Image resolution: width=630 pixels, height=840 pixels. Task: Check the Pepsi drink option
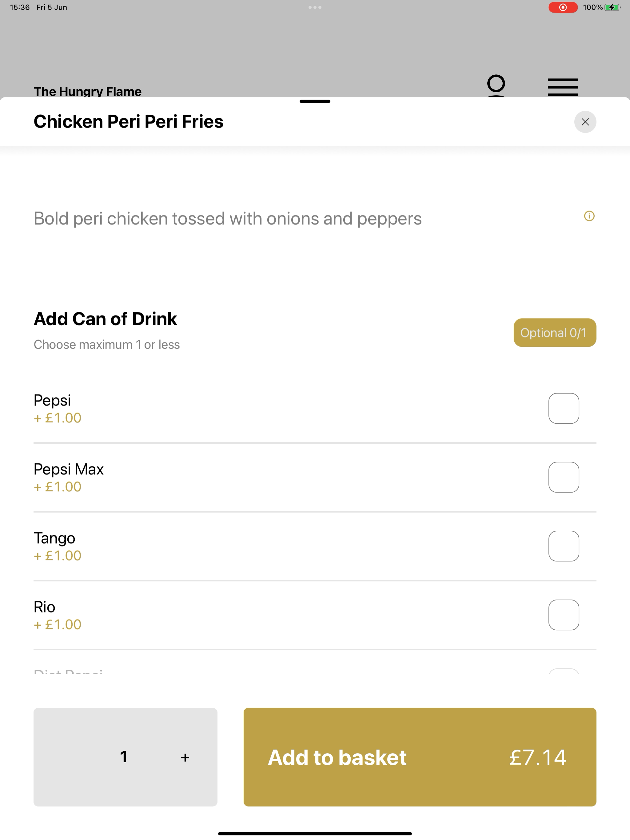click(564, 408)
